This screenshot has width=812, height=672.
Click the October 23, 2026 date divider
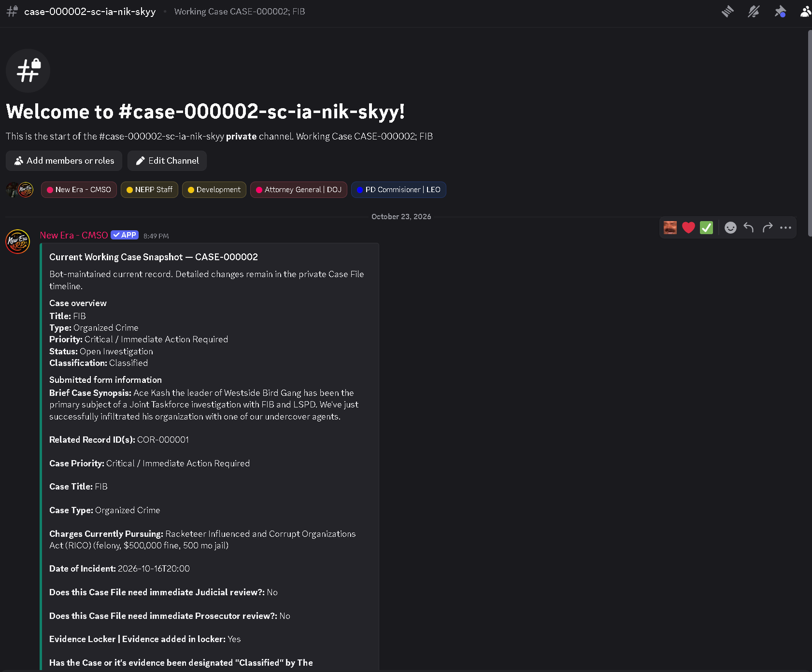tap(401, 217)
